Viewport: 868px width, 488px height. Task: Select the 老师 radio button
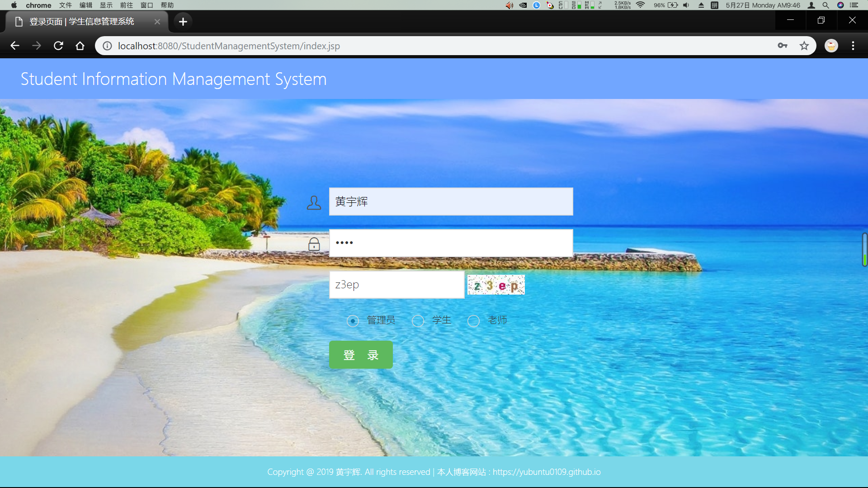[473, 321]
